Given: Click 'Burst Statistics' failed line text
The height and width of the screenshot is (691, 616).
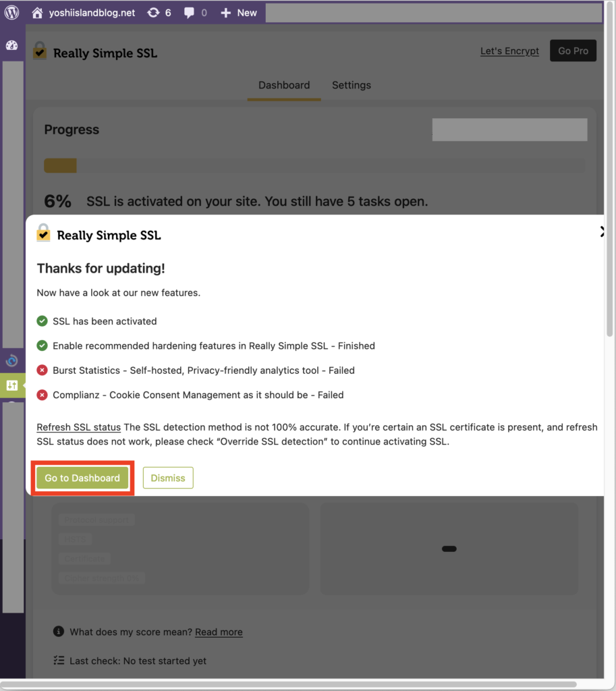Looking at the screenshot, I should click(204, 370).
